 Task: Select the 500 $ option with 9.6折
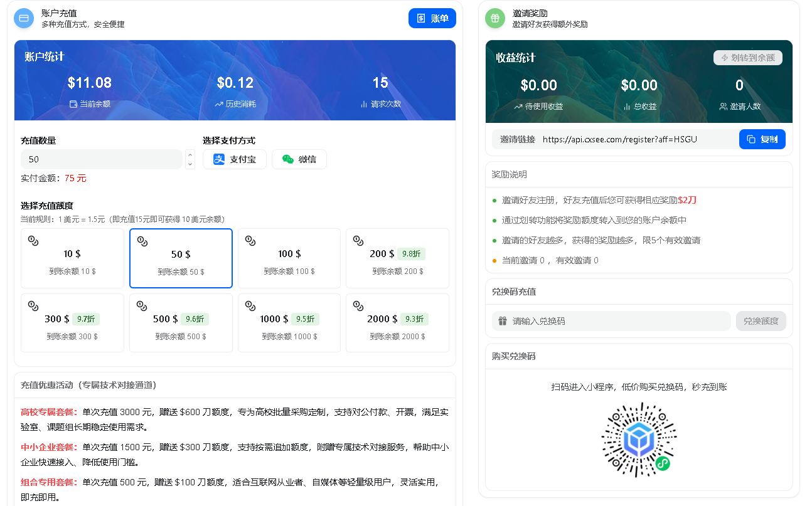(x=181, y=323)
